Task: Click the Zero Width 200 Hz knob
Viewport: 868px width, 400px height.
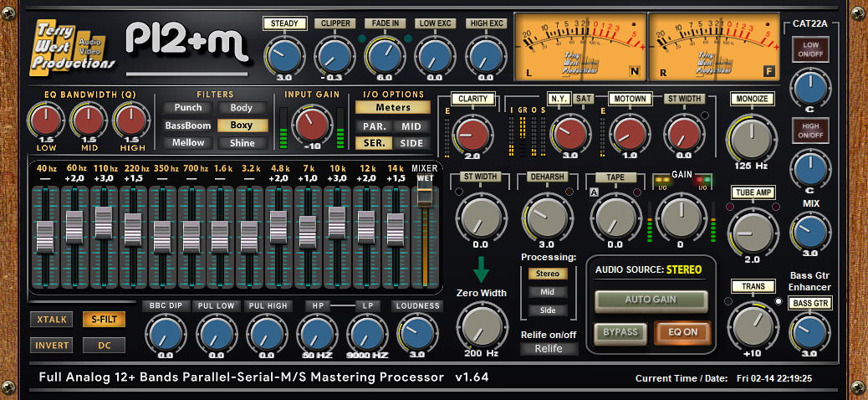Action: point(481,327)
